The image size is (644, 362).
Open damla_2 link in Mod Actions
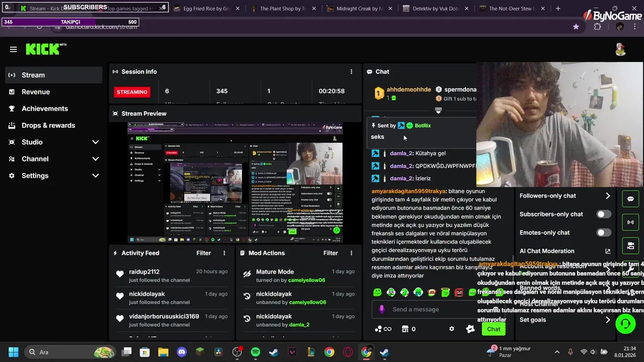tap(299, 325)
